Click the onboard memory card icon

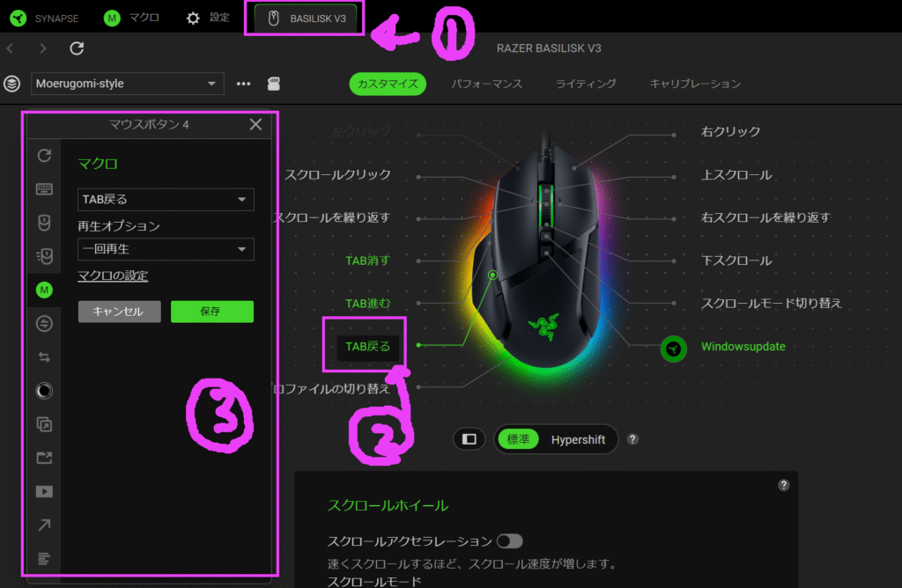274,84
